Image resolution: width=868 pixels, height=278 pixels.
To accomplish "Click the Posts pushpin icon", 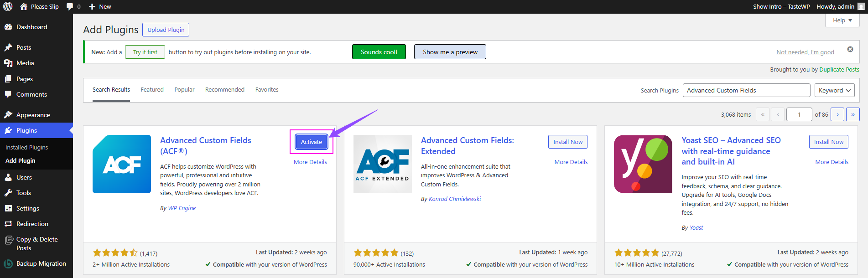I will 8,47.
